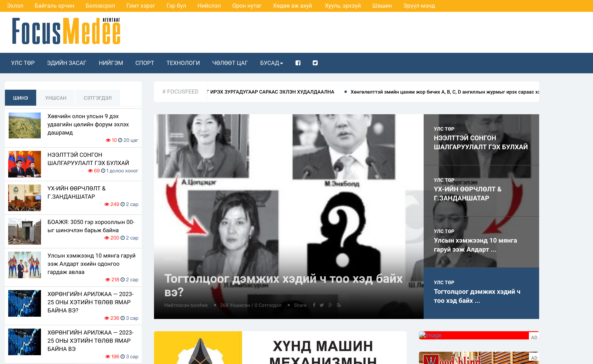Viewport: 593px width, 364px height.
Task: Share featured article via Twitter icon
Action: tap(322, 305)
